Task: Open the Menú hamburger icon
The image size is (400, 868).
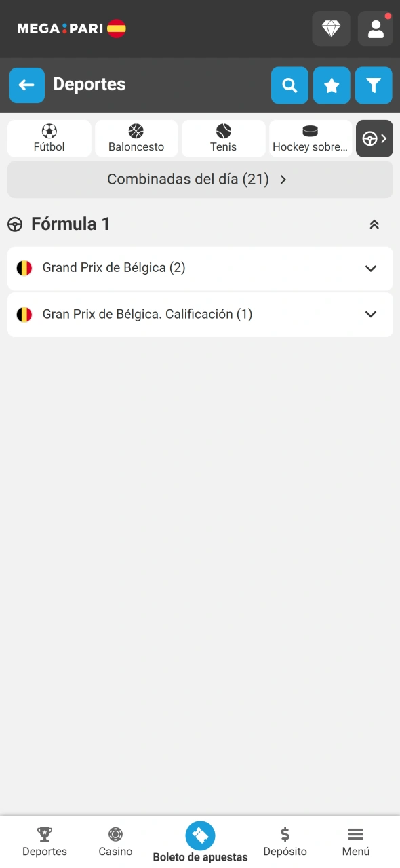Action: click(x=356, y=842)
